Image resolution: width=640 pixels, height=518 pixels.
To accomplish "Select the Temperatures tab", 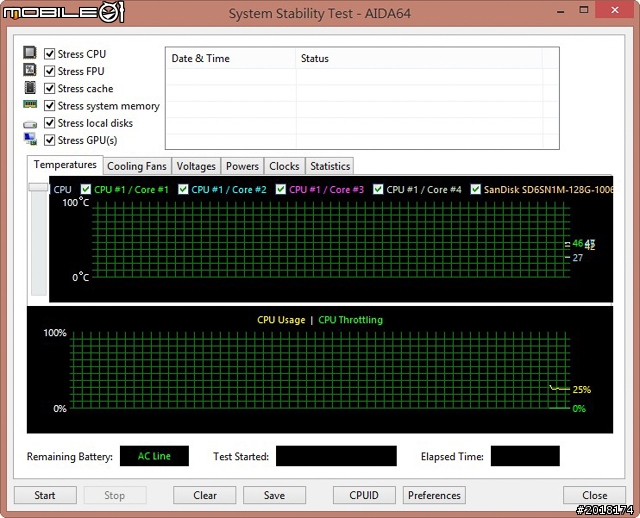I will tap(65, 165).
